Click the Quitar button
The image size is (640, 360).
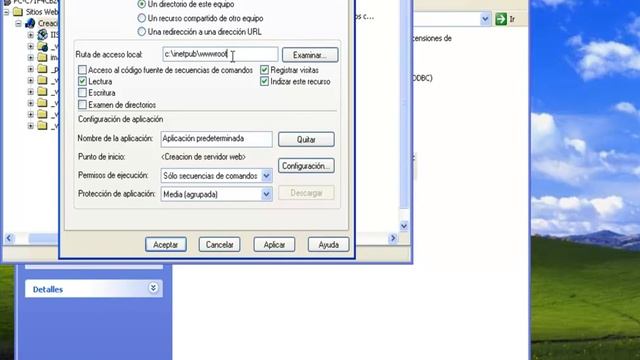(306, 140)
